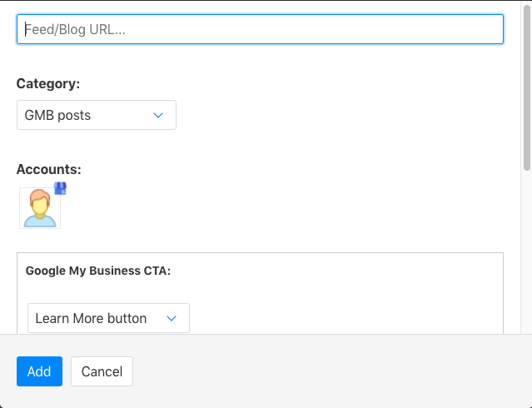The width and height of the screenshot is (532, 408).
Task: Click the chevron in Learn More selector
Action: click(x=172, y=318)
